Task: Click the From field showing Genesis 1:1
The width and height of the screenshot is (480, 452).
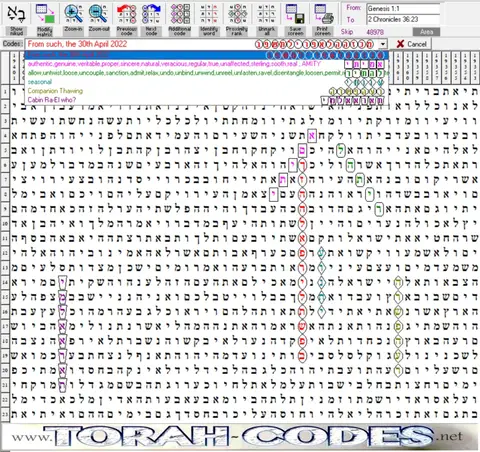Action: [403, 9]
